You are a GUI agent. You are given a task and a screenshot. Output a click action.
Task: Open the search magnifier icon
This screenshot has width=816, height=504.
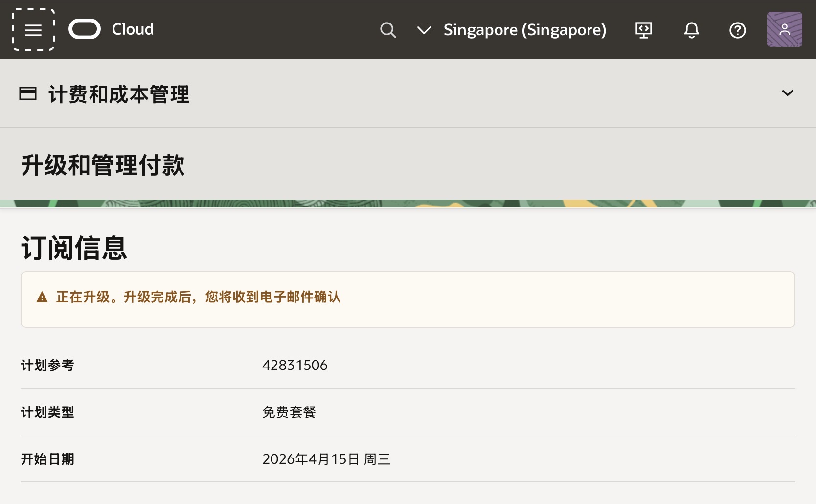(x=388, y=30)
